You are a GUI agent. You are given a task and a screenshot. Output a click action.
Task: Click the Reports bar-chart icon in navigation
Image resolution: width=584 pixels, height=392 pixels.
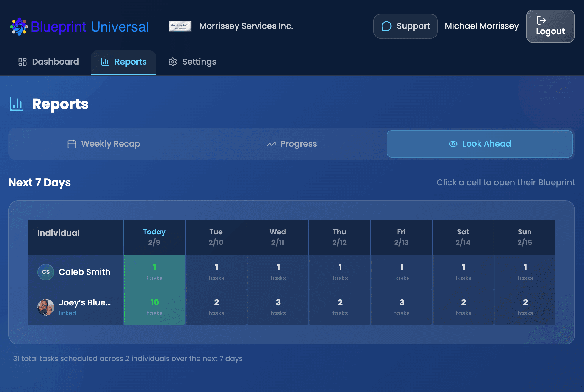[105, 62]
